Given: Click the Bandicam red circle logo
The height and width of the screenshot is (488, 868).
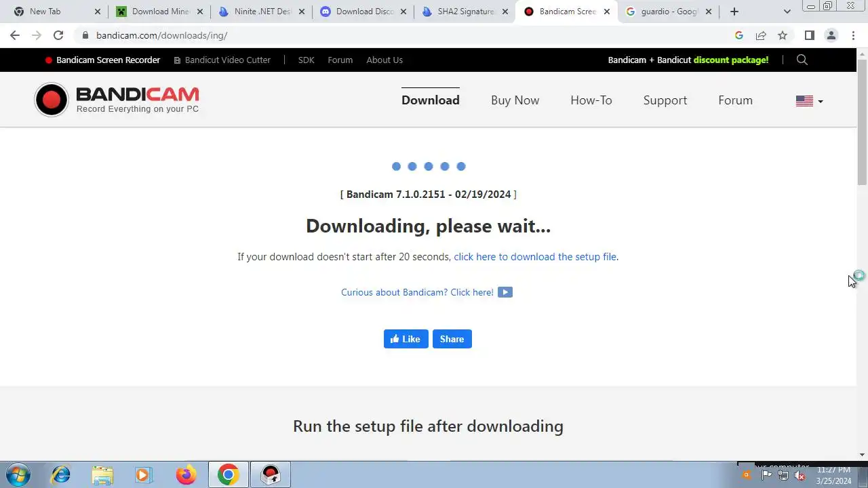Looking at the screenshot, I should pos(52,100).
